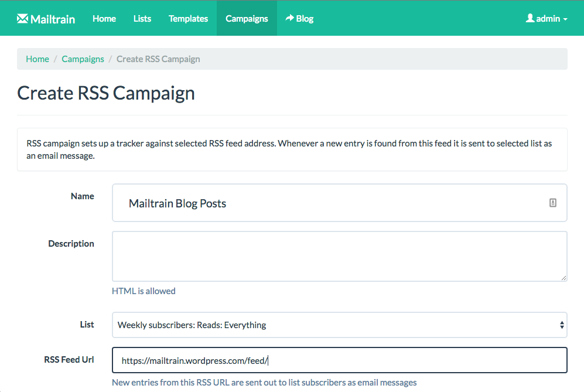The image size is (584, 392).
Task: Click the RSS Feed Url field label
Action: tap(69, 359)
